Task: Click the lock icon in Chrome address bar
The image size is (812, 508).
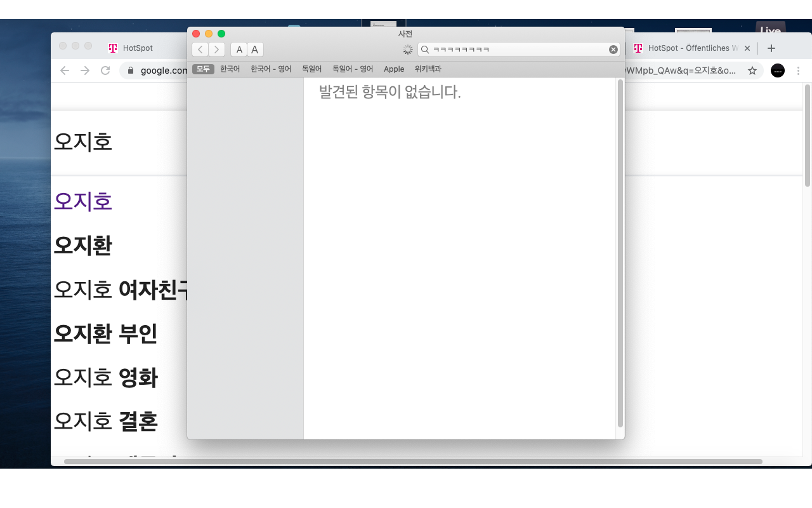Action: coord(131,70)
